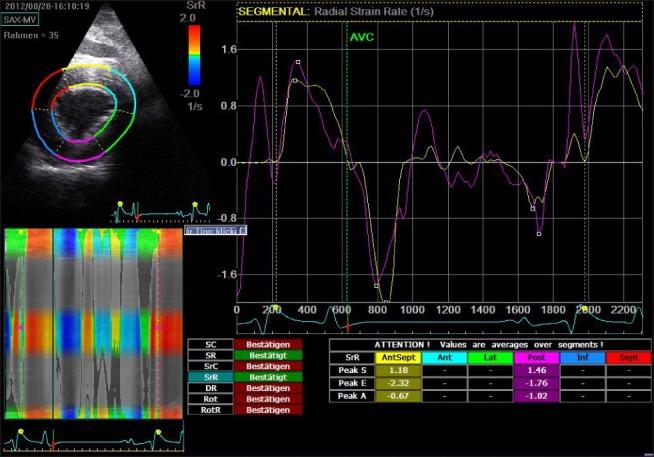Toggle Bestätigt status for SrR row

pyautogui.click(x=261, y=377)
